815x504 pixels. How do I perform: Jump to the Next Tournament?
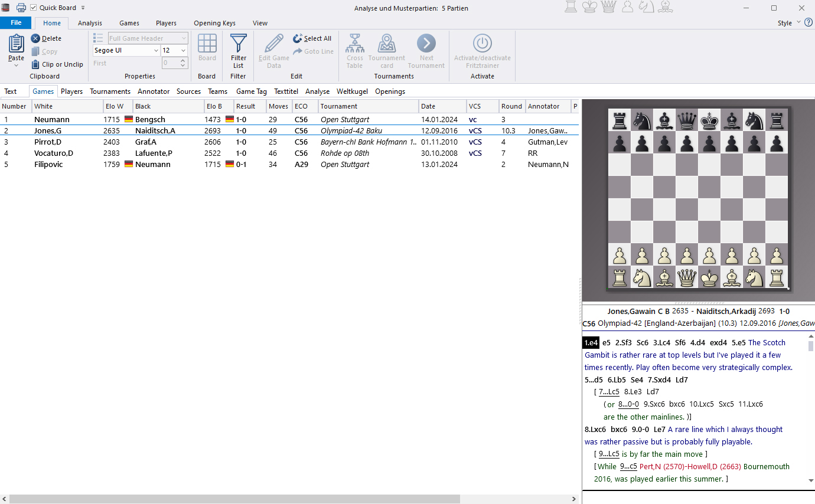point(426,51)
